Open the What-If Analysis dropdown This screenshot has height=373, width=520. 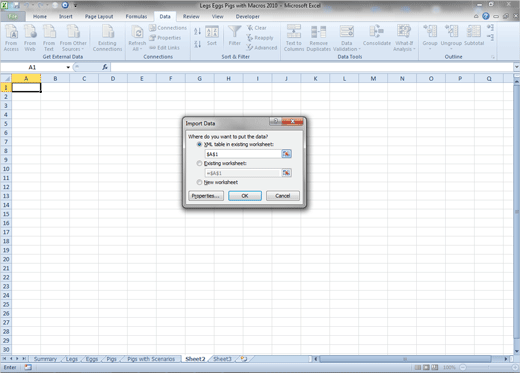click(x=404, y=38)
